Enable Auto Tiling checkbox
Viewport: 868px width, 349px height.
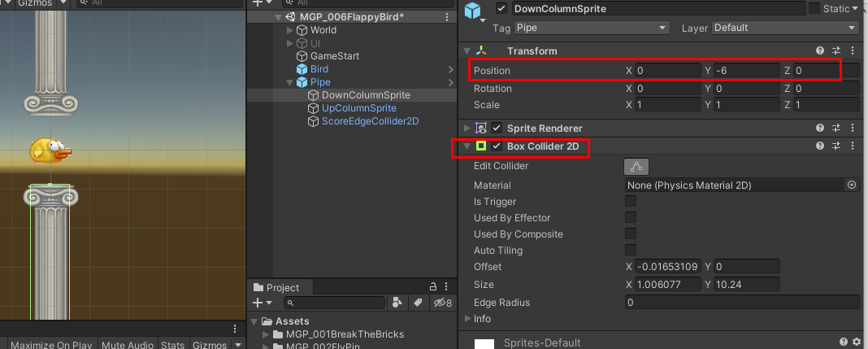pos(631,250)
